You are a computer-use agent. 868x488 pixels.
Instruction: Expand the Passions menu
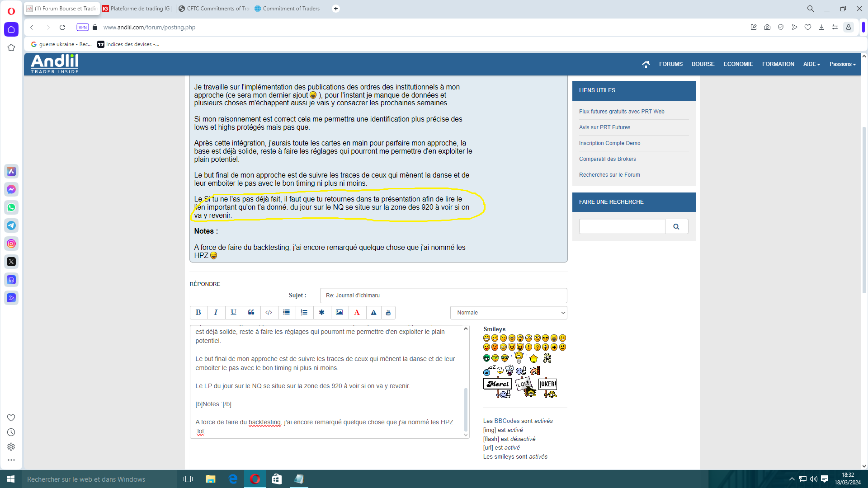[x=842, y=64]
